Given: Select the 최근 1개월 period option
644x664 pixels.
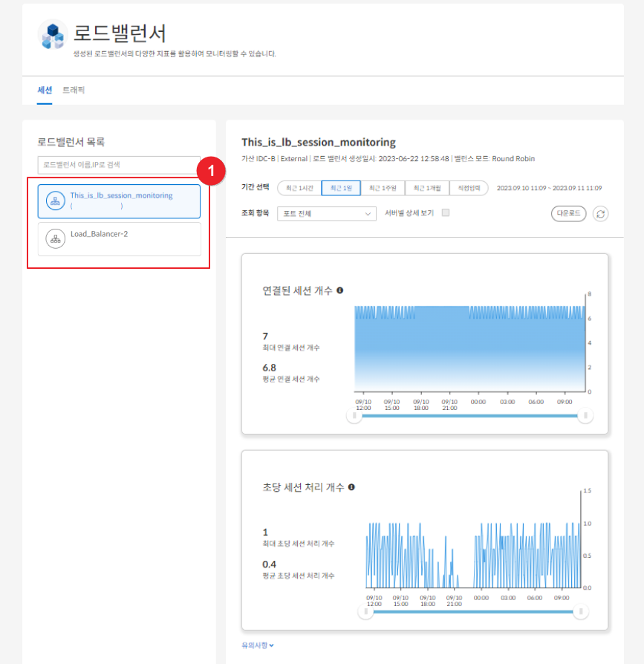Looking at the screenshot, I should click(x=427, y=188).
